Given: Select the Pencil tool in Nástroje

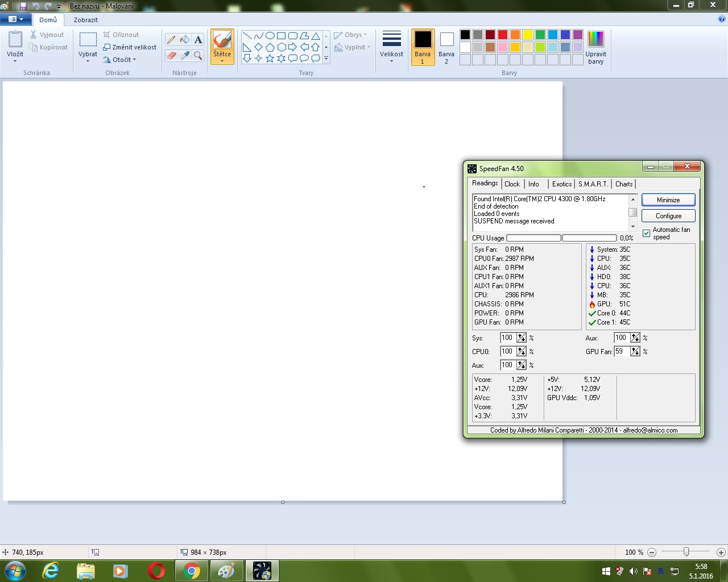Looking at the screenshot, I should (x=171, y=40).
